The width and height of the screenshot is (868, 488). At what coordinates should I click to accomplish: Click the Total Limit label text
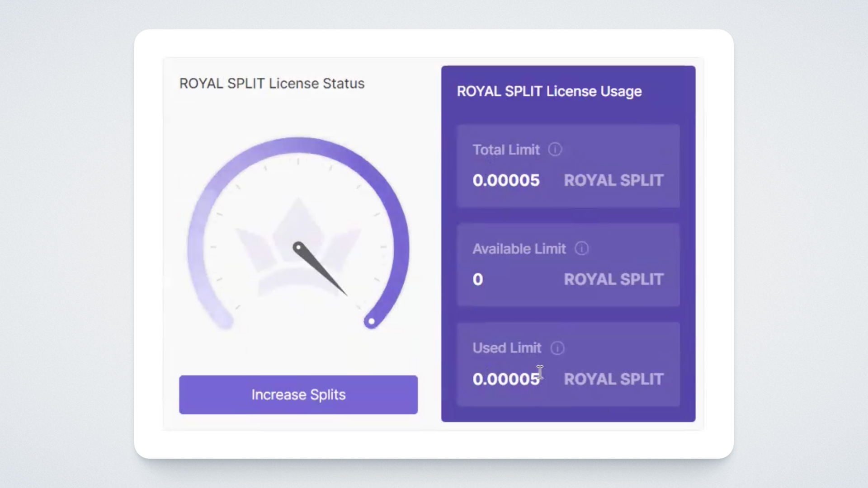506,150
